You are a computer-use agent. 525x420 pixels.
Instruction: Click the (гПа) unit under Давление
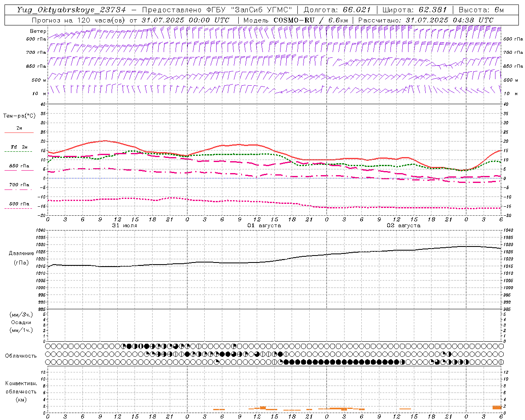coord(21,262)
